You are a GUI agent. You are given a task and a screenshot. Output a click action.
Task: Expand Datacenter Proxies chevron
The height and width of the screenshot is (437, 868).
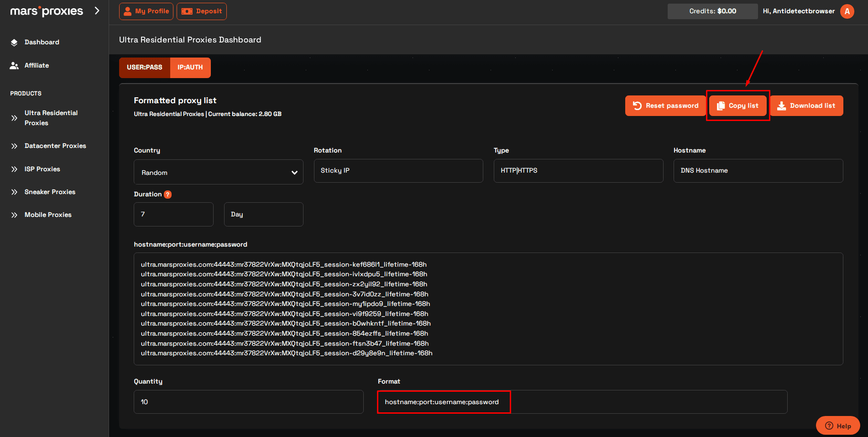14,146
